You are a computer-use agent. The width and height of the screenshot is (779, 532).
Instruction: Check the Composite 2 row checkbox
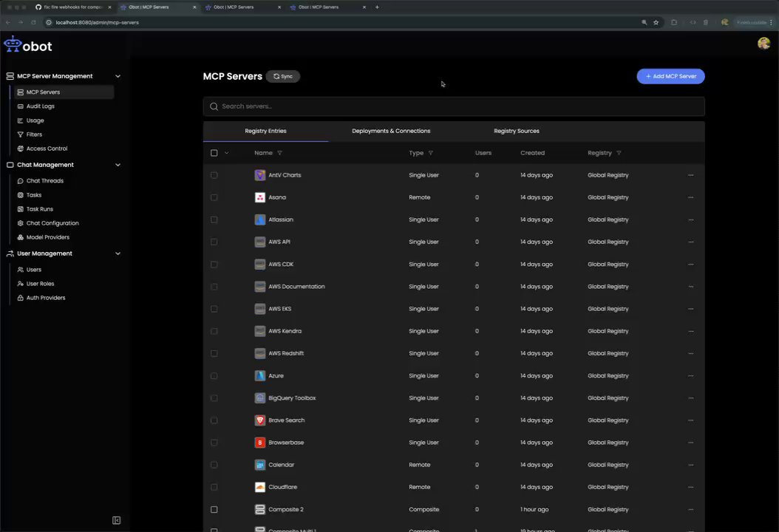pyautogui.click(x=214, y=509)
